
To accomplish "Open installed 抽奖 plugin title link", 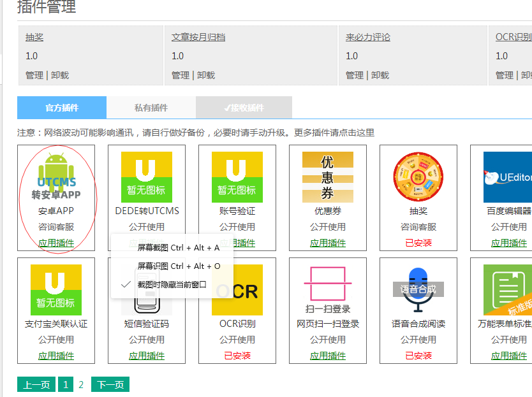I will (x=34, y=37).
